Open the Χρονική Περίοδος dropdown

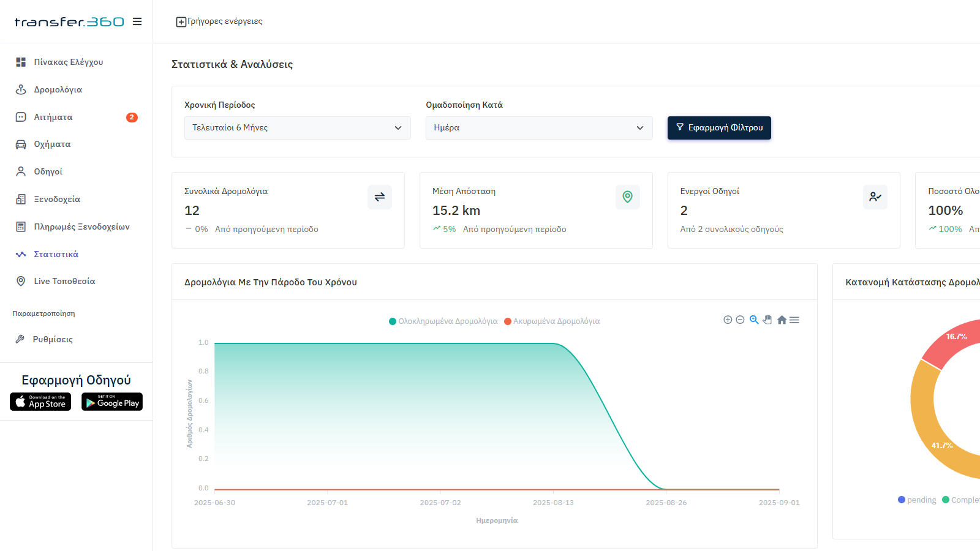pos(297,128)
